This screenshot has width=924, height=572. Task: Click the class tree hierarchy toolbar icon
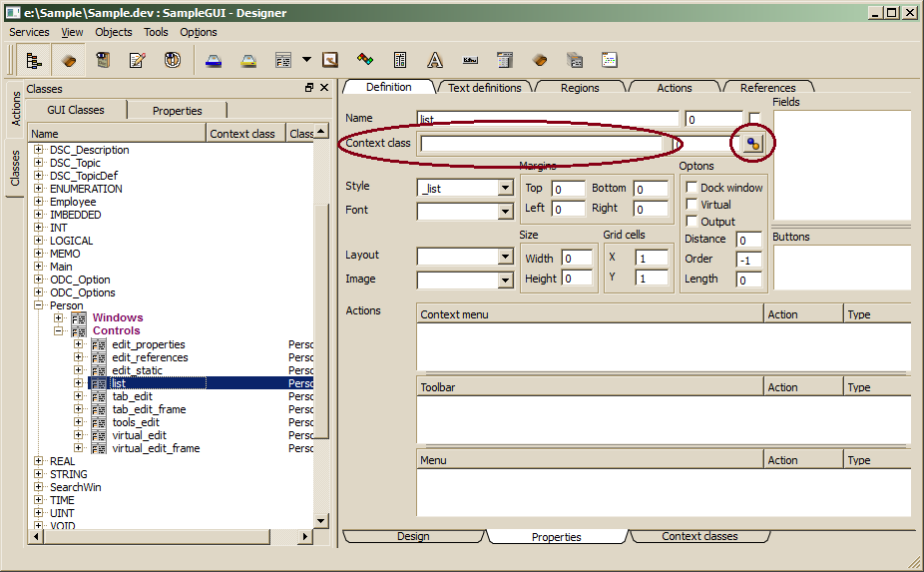click(x=34, y=60)
